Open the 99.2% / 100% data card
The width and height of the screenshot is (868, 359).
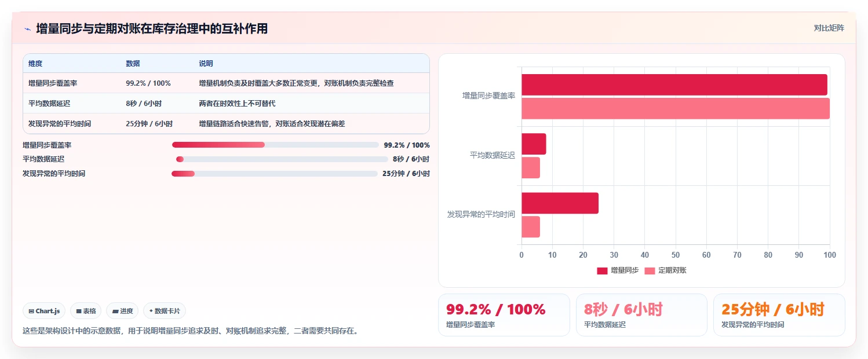(x=504, y=315)
